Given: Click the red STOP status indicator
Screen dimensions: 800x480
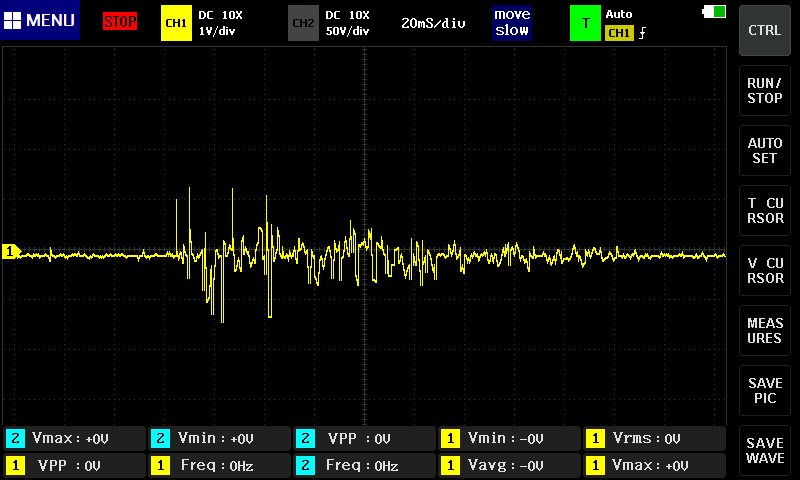Looking at the screenshot, I should [120, 22].
